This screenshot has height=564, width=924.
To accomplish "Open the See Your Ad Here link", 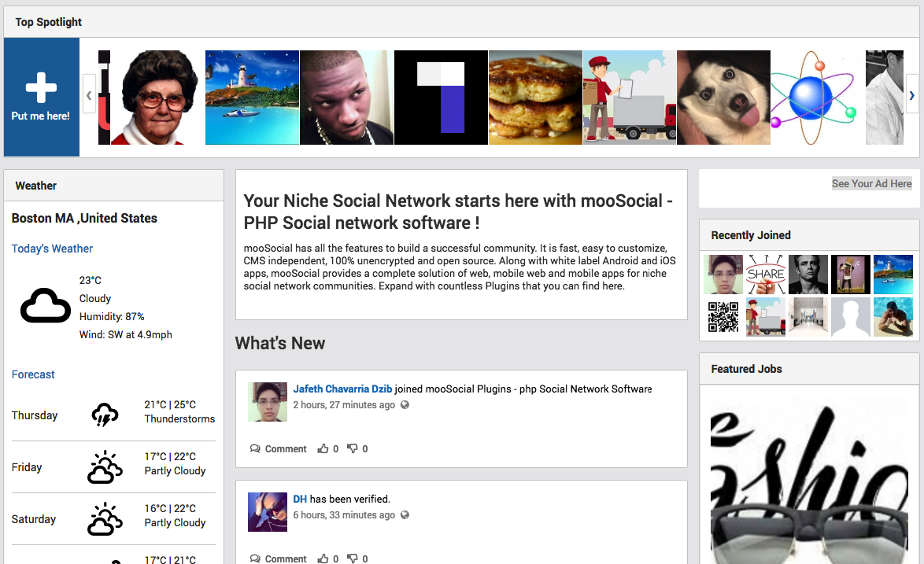I will (x=871, y=184).
